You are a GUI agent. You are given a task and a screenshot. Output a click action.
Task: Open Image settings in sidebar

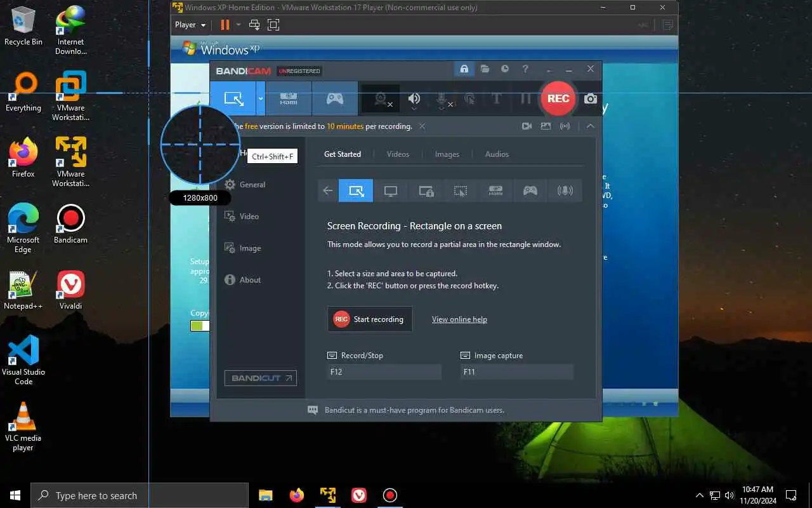(243, 248)
